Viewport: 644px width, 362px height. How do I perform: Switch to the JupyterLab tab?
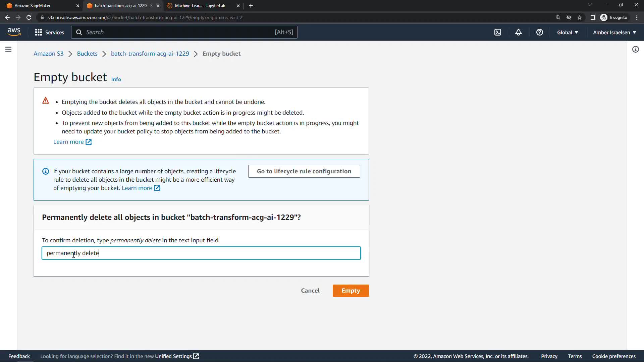[x=200, y=6]
